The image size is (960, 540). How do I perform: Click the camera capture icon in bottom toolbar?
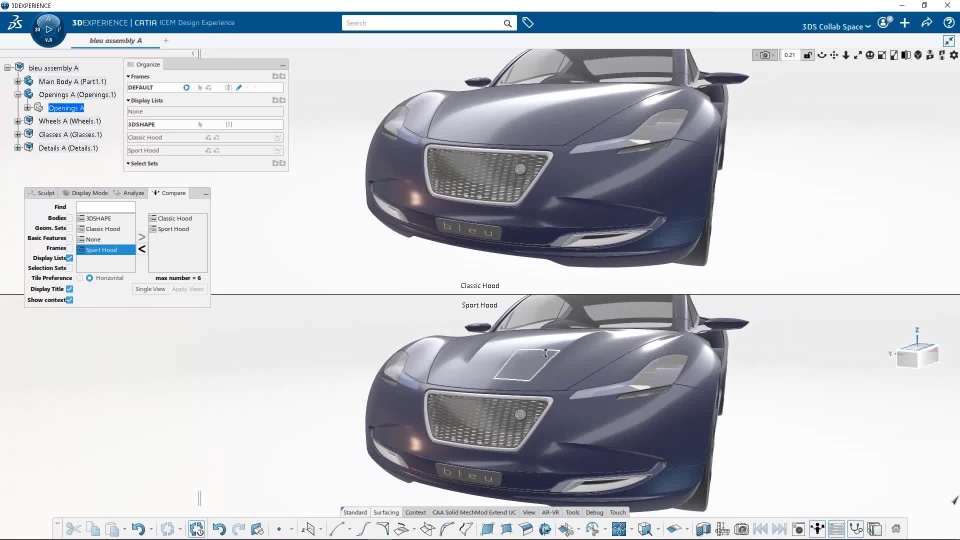741,528
